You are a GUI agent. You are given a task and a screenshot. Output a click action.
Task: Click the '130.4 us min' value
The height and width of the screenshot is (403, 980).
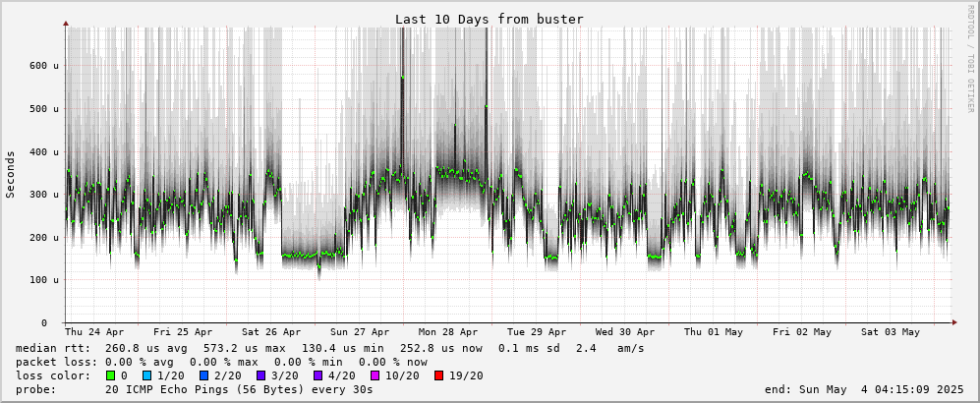pyautogui.click(x=342, y=348)
